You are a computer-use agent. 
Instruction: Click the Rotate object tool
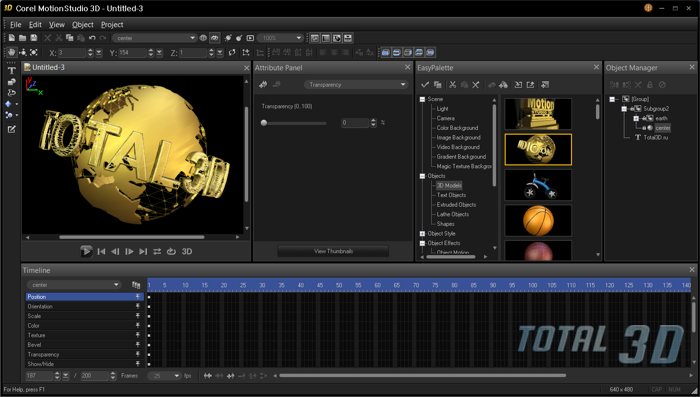pyautogui.click(x=23, y=53)
